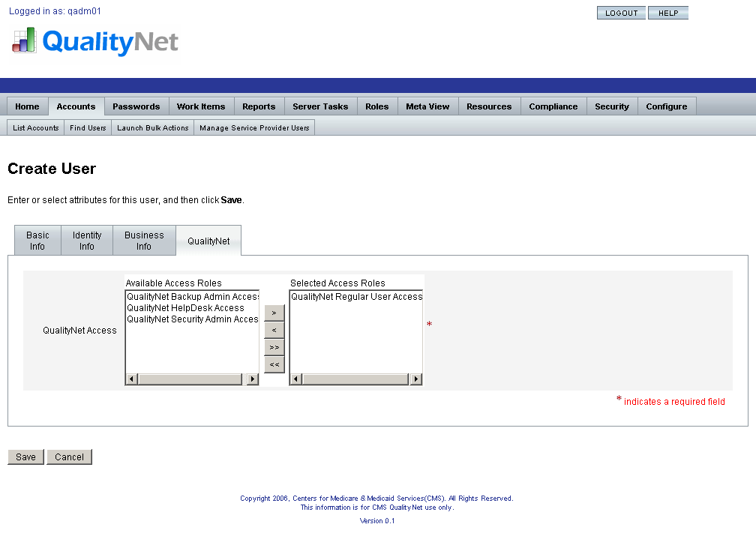Viewport: 756px width, 548px height.
Task: Move selected role to Selected list (>)
Action: 274,313
